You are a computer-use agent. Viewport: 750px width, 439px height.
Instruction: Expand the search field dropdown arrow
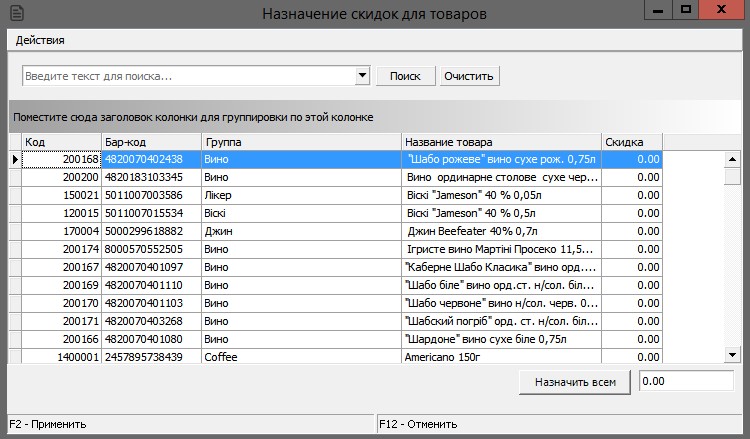(x=362, y=76)
